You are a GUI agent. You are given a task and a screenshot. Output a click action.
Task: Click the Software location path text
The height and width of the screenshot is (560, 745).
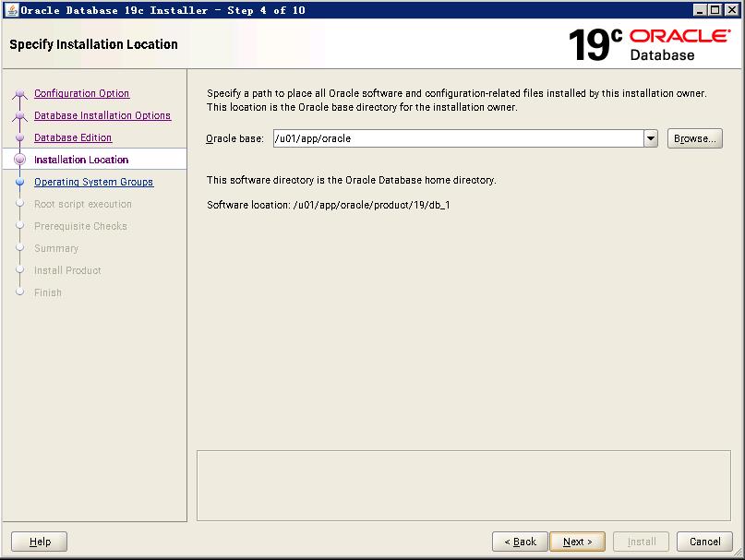(371, 205)
